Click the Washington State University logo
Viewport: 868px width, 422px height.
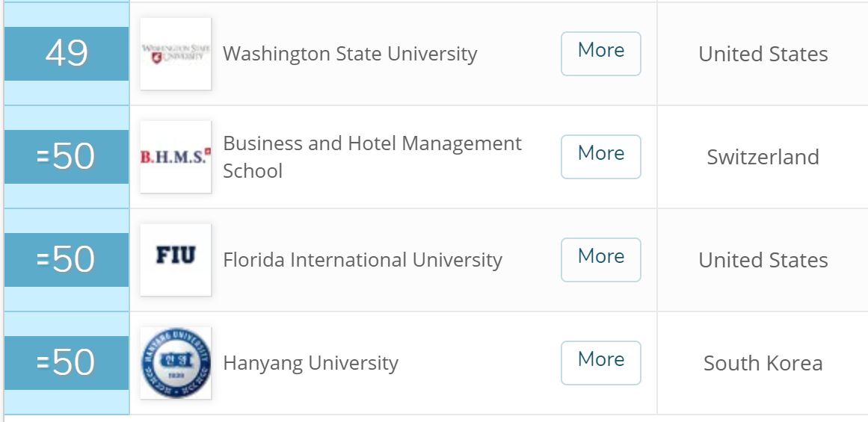(x=176, y=54)
